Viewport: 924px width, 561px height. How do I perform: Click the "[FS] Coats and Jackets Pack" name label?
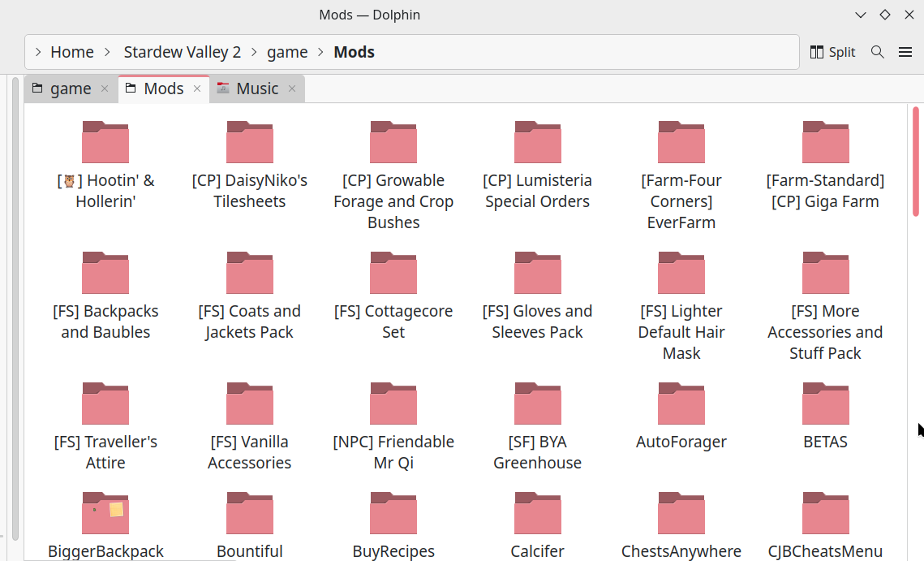(x=250, y=321)
